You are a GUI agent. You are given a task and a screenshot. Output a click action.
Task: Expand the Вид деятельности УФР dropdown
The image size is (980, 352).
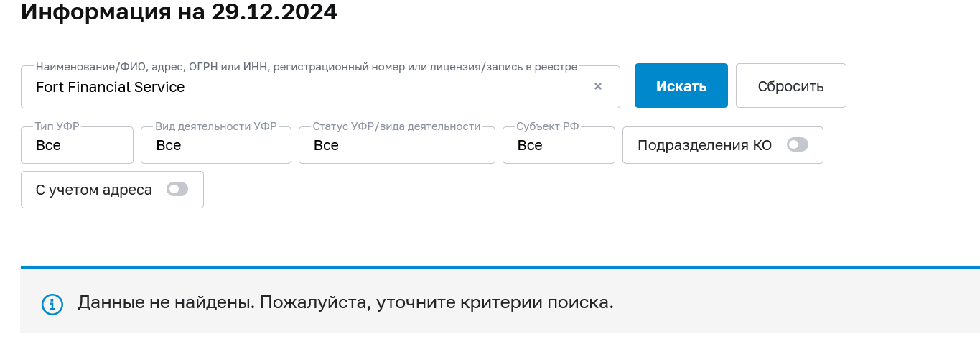coord(215,145)
